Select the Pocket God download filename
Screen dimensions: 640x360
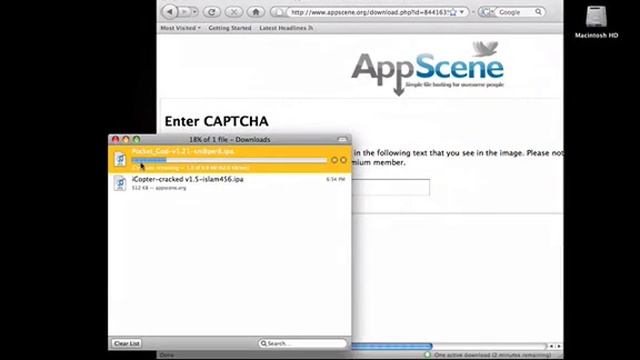(x=183, y=151)
